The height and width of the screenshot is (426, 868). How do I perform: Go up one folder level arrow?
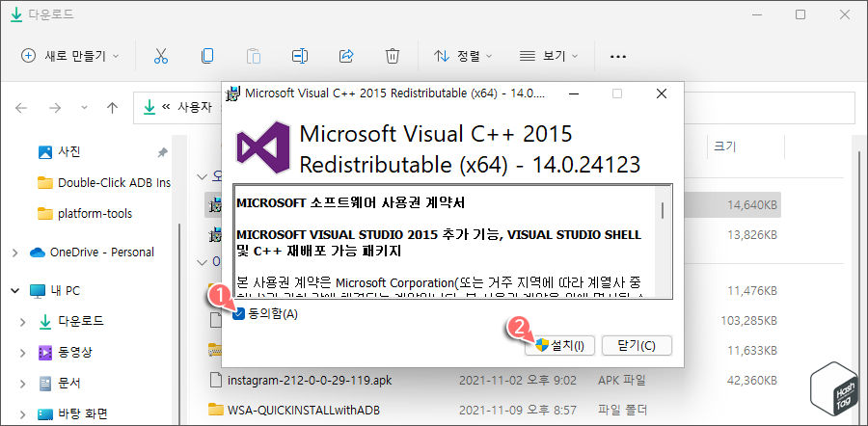[x=113, y=107]
